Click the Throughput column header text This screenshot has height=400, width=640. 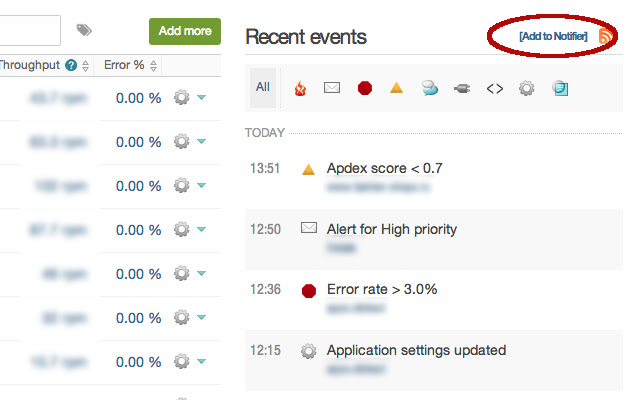[30, 65]
